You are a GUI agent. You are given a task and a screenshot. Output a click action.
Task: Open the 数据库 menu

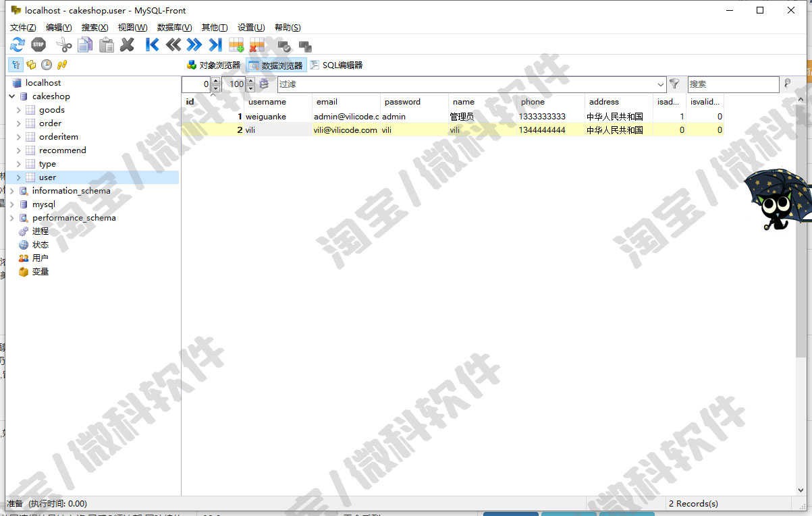[x=174, y=28]
